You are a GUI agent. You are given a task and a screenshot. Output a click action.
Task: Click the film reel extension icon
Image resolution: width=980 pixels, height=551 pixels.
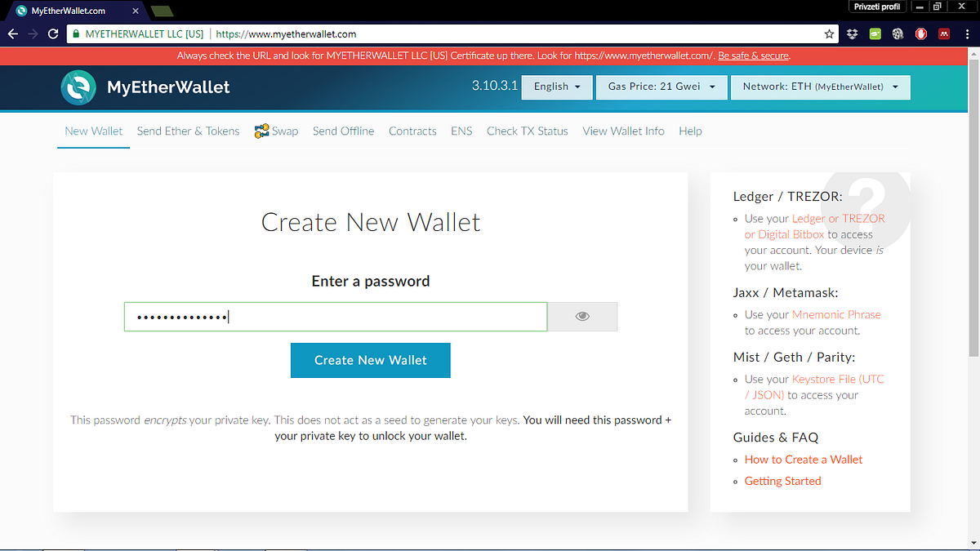pyautogui.click(x=898, y=34)
